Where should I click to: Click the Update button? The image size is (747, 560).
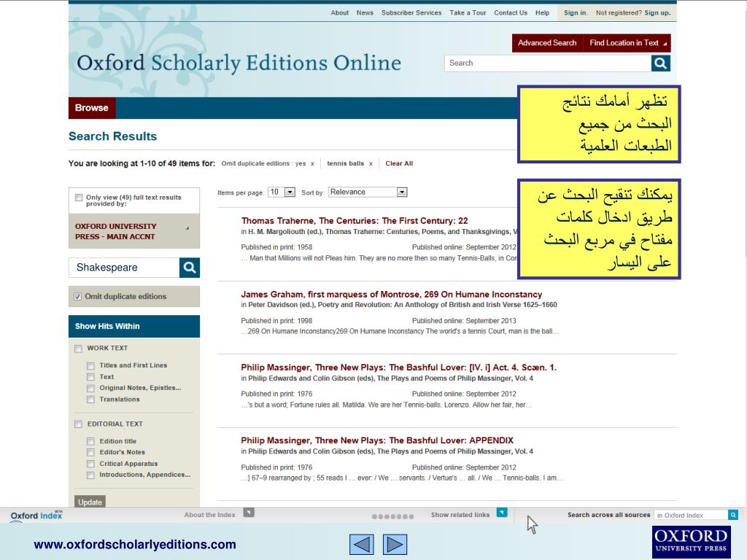click(x=90, y=502)
